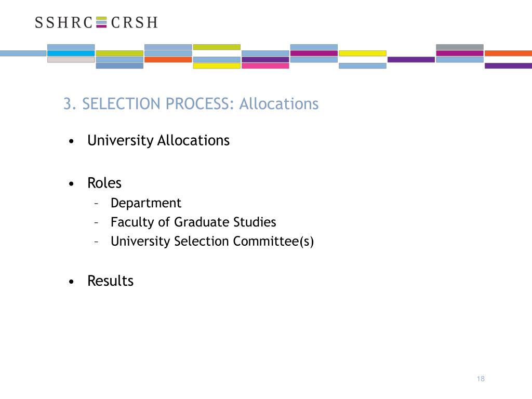
Task: Click 'University Selection Committee(s)' line
Action: point(212,241)
